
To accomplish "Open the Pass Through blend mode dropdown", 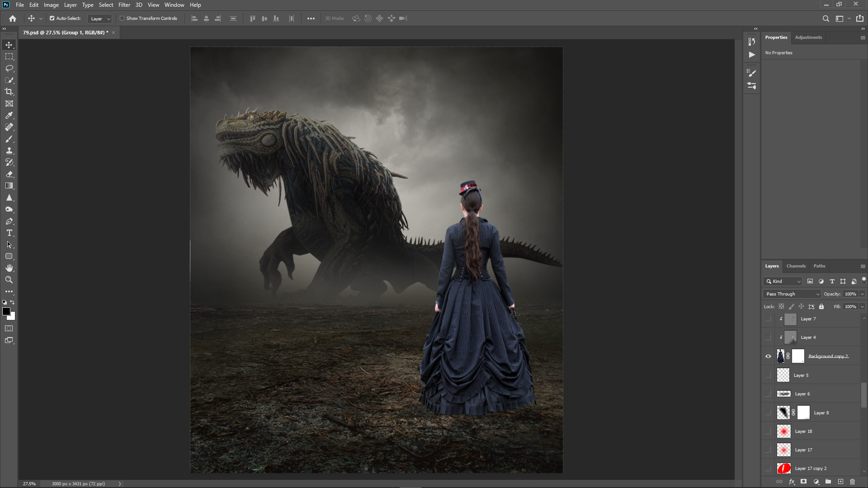I will (792, 294).
